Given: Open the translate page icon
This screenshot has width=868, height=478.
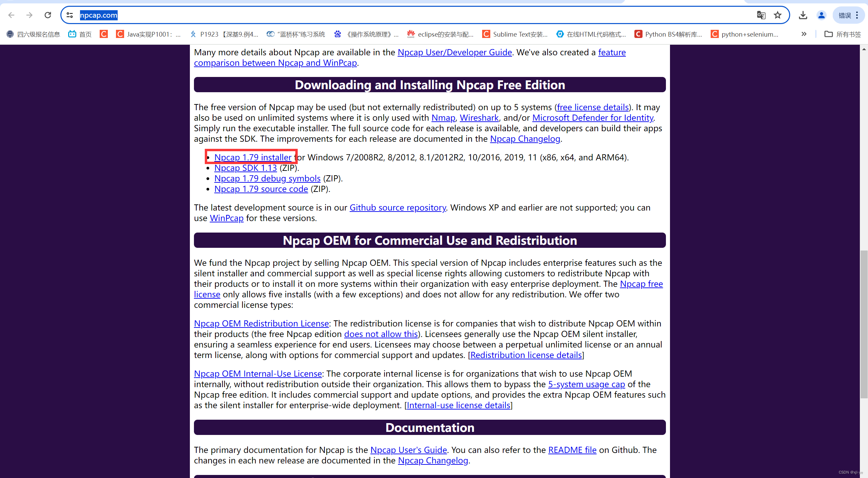Looking at the screenshot, I should 761,15.
